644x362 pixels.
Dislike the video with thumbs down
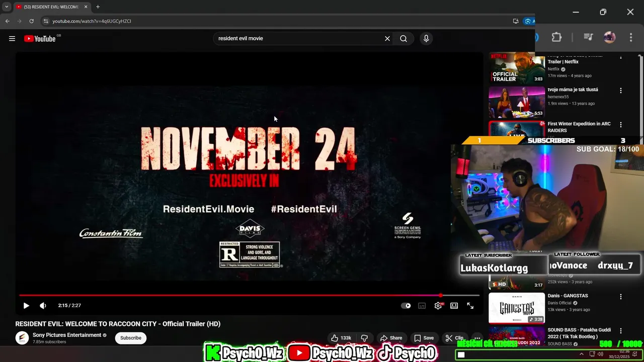(x=364, y=338)
